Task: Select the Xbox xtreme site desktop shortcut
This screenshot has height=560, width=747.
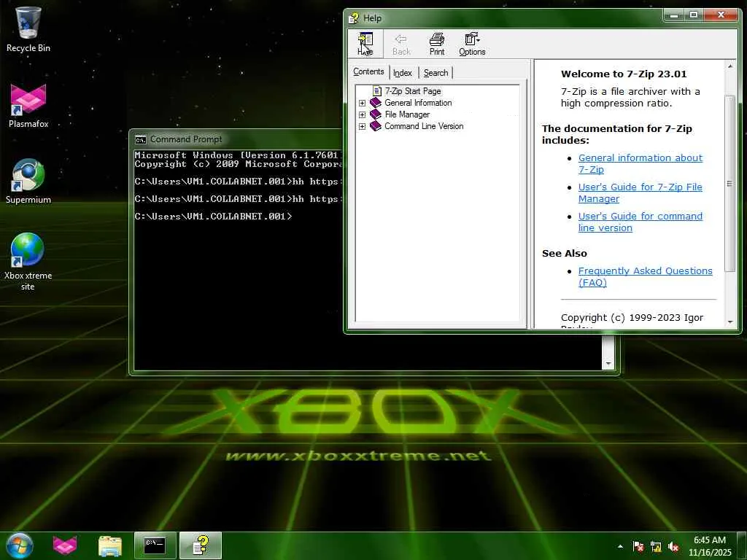Action: (28, 262)
